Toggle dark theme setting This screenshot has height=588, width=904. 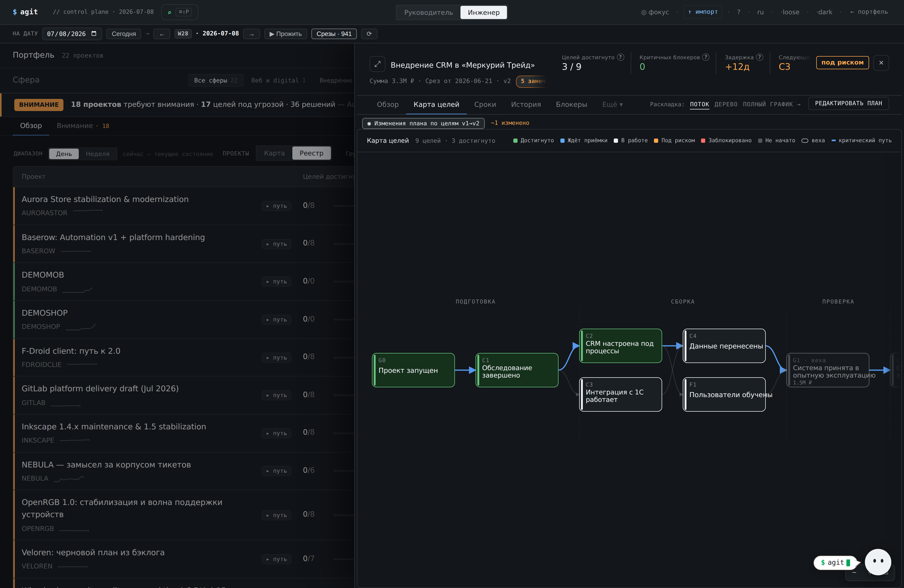[x=824, y=12]
